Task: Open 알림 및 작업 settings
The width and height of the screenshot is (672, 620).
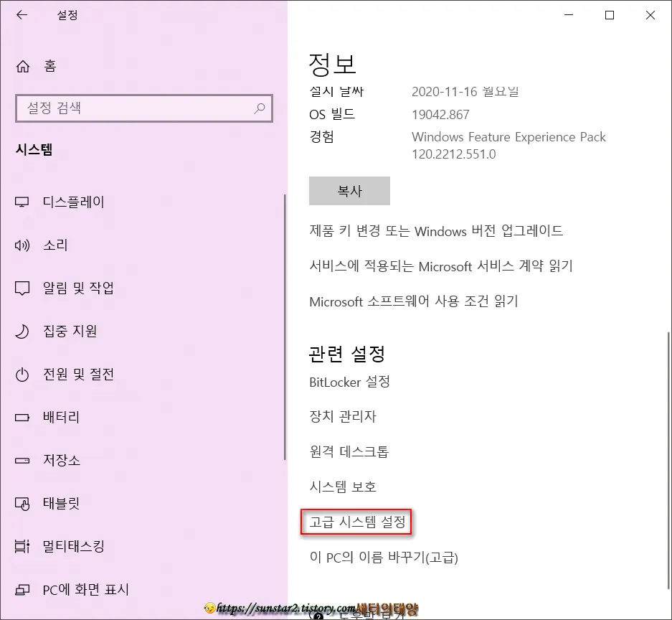Action: click(x=80, y=288)
